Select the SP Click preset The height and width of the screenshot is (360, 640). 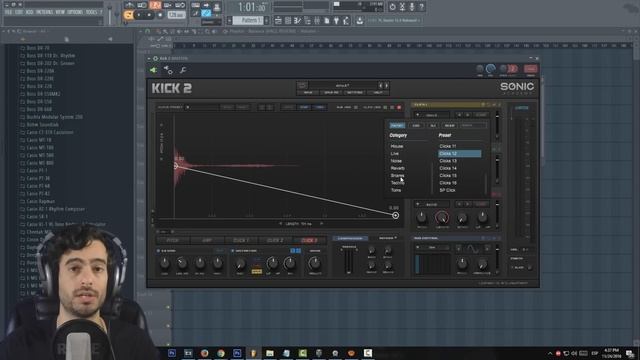point(447,190)
